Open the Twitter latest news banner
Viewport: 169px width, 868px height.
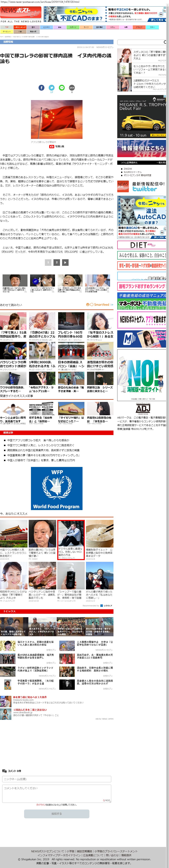141,186
